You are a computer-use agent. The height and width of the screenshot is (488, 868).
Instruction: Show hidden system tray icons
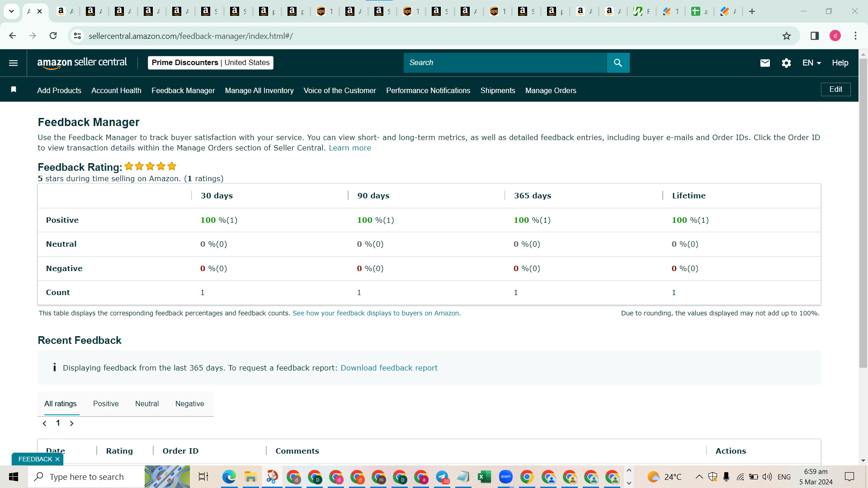[x=699, y=477]
